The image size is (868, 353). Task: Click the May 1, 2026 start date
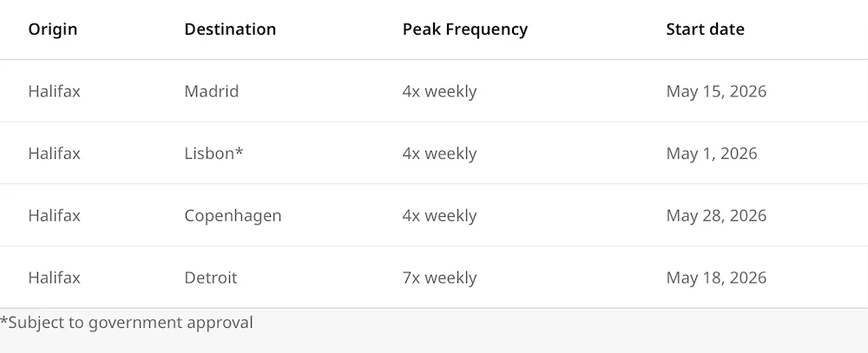pyautogui.click(x=712, y=154)
